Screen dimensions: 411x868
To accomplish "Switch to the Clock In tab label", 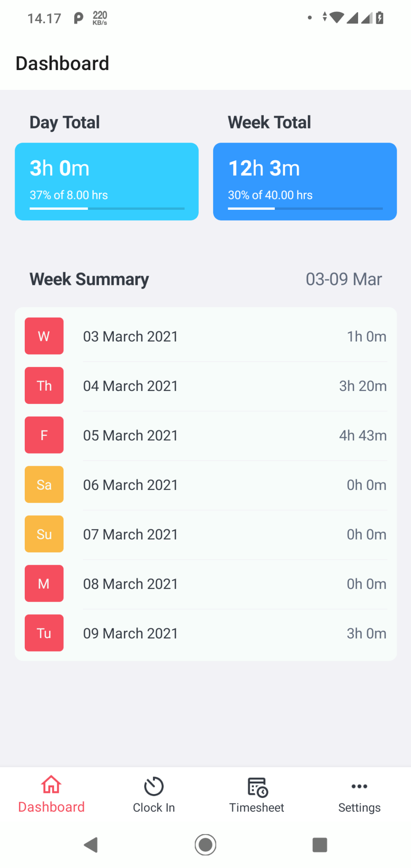I will click(154, 808).
